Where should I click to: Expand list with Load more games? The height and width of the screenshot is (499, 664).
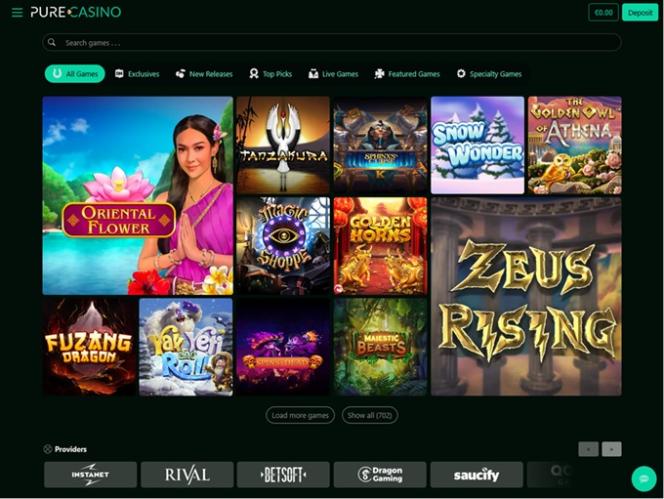click(300, 415)
